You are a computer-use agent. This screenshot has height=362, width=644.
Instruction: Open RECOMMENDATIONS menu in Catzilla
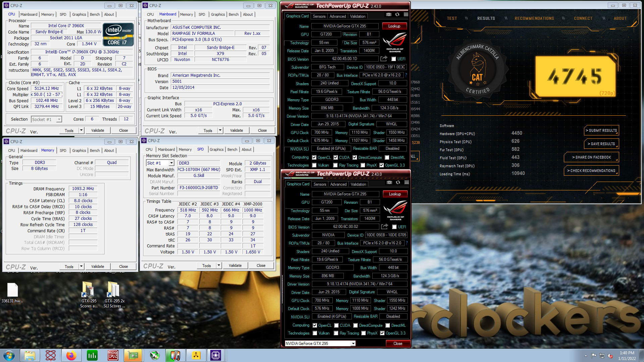coord(534,18)
